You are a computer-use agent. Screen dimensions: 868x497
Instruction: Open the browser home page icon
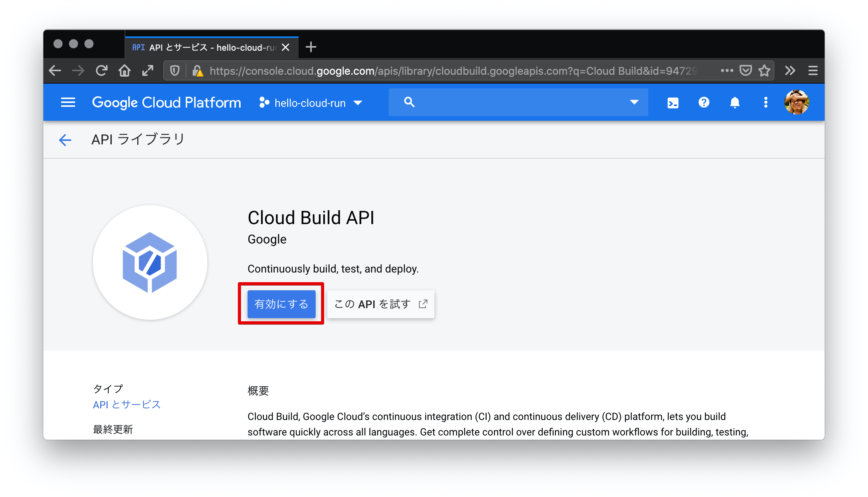tap(125, 70)
